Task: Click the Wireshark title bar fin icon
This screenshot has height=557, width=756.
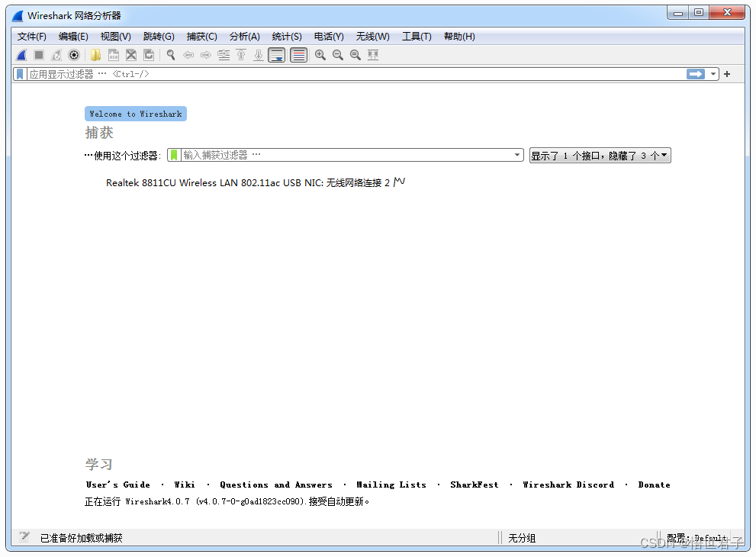Action: pyautogui.click(x=18, y=16)
